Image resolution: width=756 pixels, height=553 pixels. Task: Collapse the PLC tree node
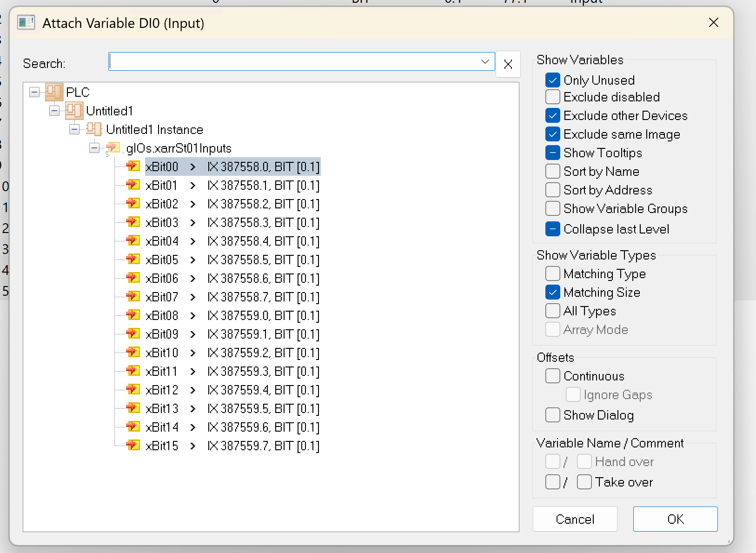pos(34,92)
